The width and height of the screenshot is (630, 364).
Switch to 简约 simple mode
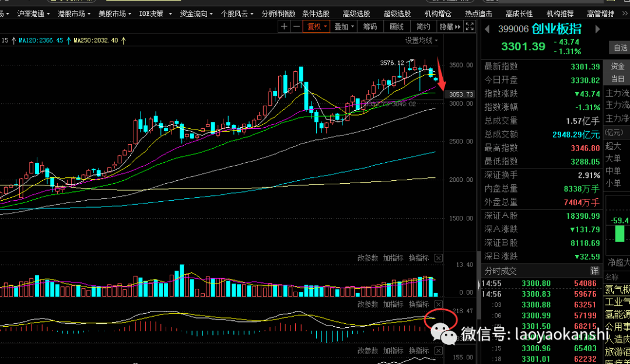click(423, 26)
